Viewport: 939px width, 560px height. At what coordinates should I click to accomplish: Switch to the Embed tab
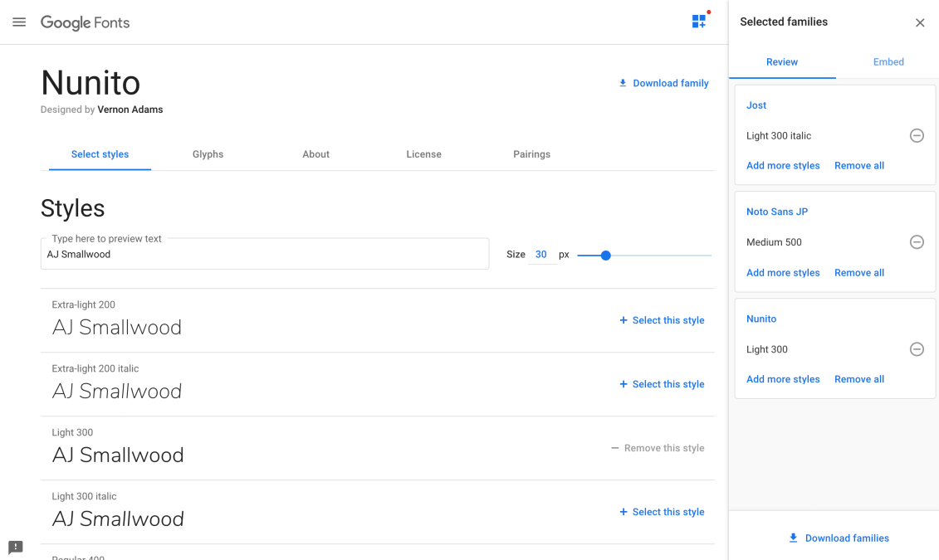(888, 62)
